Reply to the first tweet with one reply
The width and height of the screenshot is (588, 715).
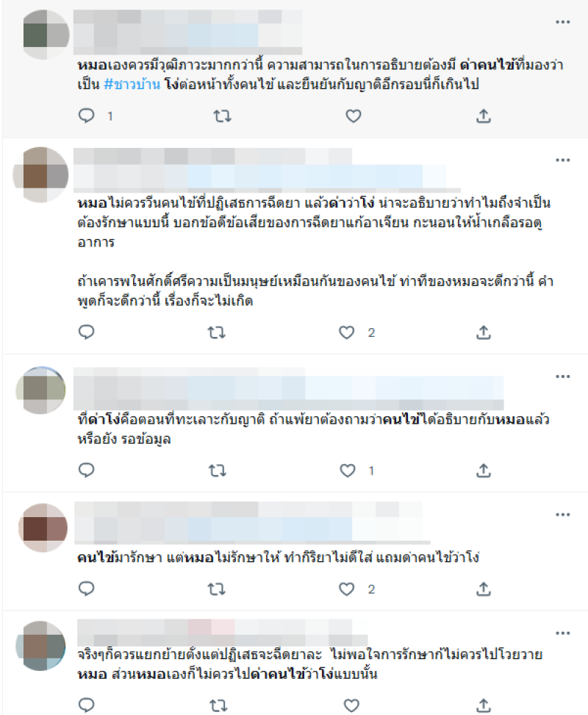[87, 115]
